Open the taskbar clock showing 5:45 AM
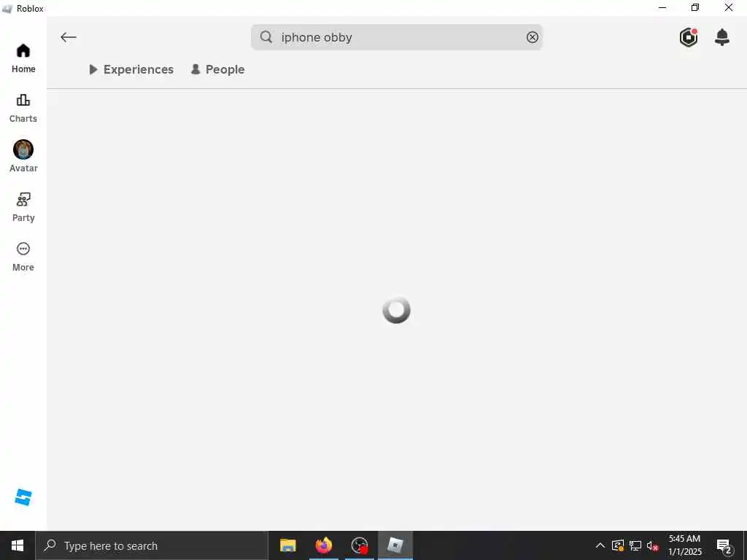 click(684, 545)
